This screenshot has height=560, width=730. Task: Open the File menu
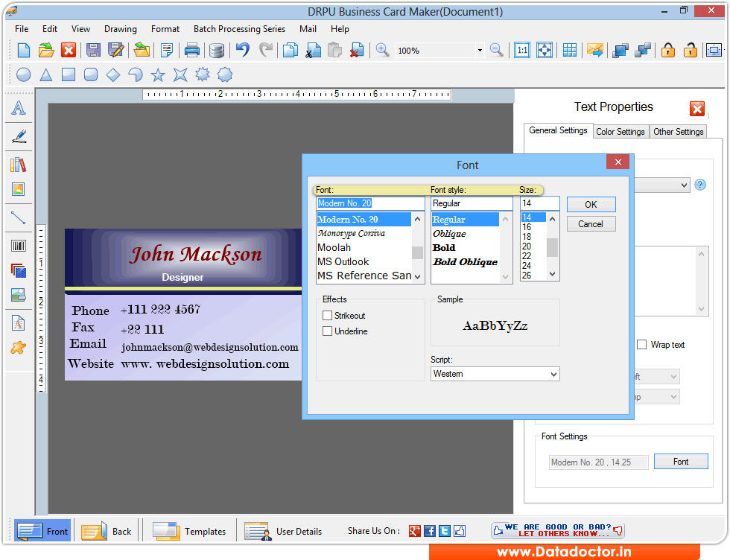coord(22,29)
